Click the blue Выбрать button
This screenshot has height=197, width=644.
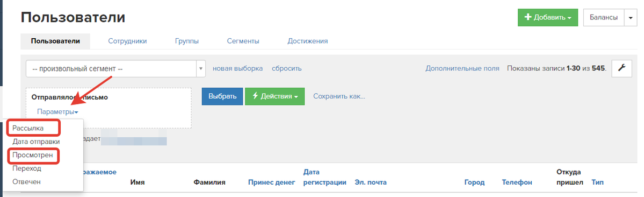(222, 96)
